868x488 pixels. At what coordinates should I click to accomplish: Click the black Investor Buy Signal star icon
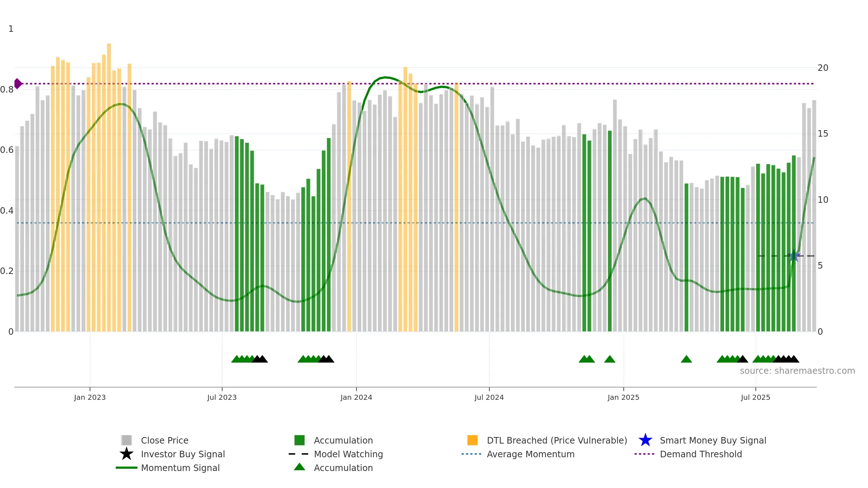click(126, 454)
